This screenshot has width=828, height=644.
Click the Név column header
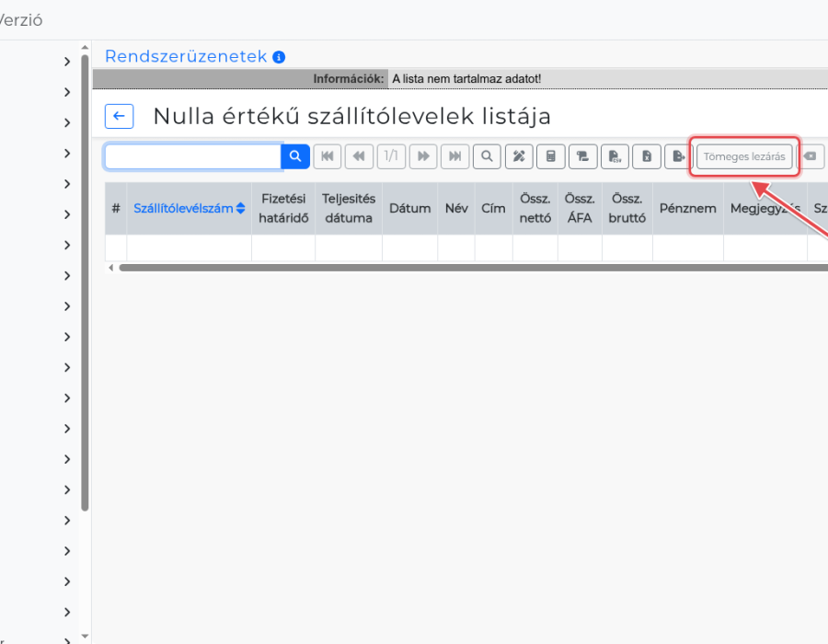456,209
